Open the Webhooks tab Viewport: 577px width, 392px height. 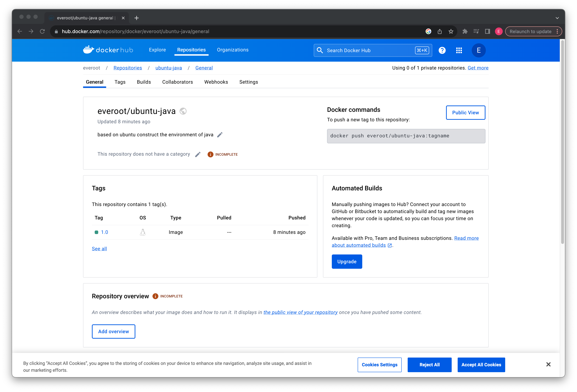click(x=216, y=82)
